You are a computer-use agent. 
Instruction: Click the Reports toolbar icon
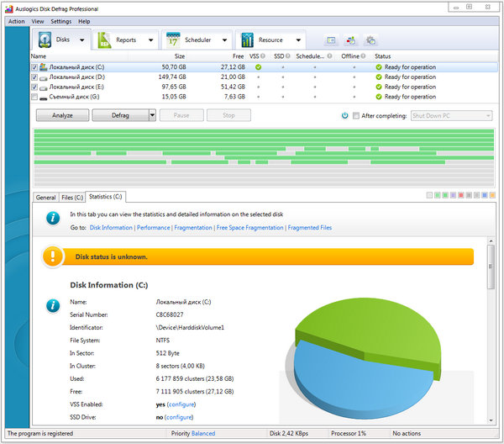106,40
